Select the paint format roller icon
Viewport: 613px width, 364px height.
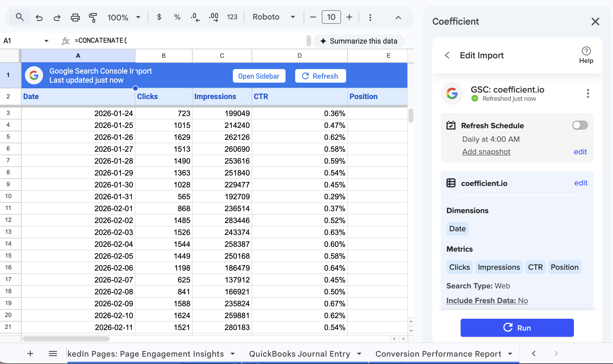(93, 18)
